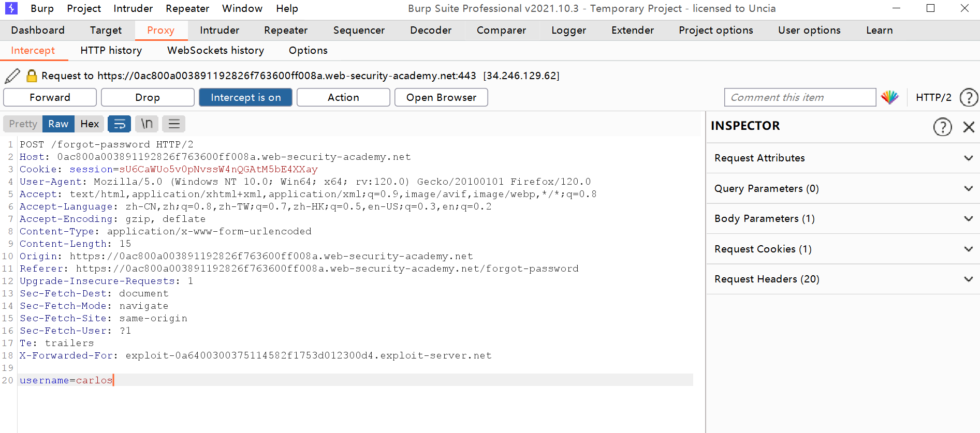The width and height of the screenshot is (980, 433).
Task: Expand Request Attributes section
Action: [843, 158]
